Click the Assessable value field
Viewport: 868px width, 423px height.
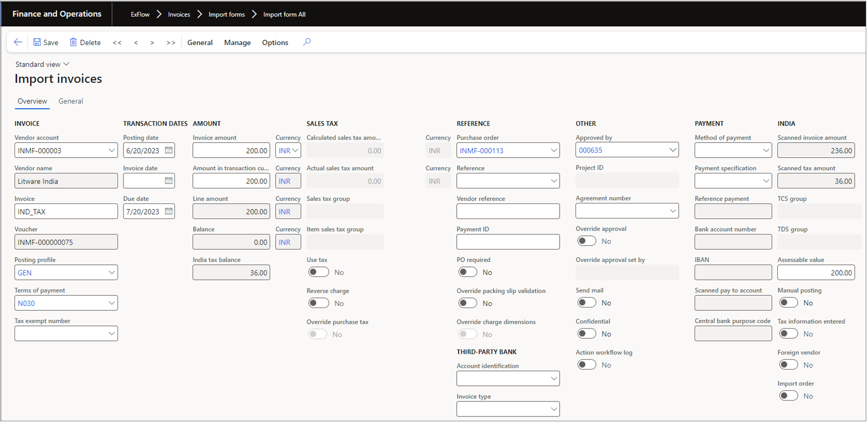(x=816, y=273)
